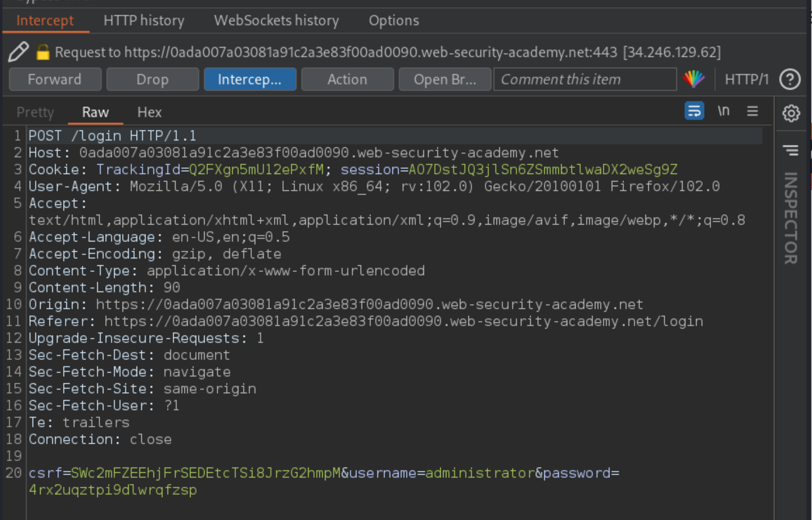Drop the intercepted request
The image size is (812, 520).
tap(152, 79)
